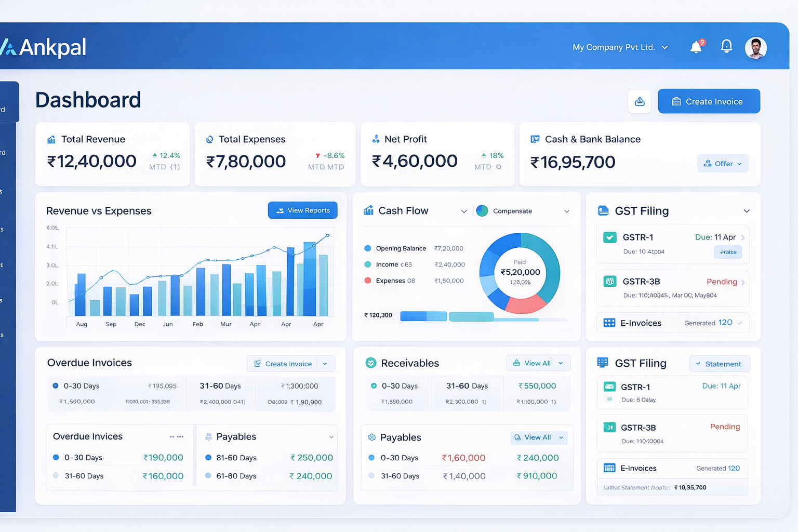798x532 pixels.
Task: Select the Cash Flow panel icon
Action: pos(368,210)
